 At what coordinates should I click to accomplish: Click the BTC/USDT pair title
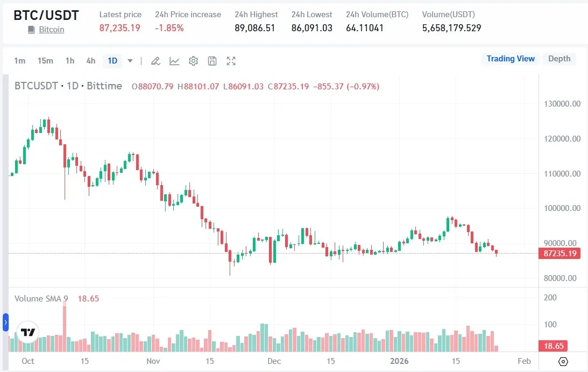46,15
